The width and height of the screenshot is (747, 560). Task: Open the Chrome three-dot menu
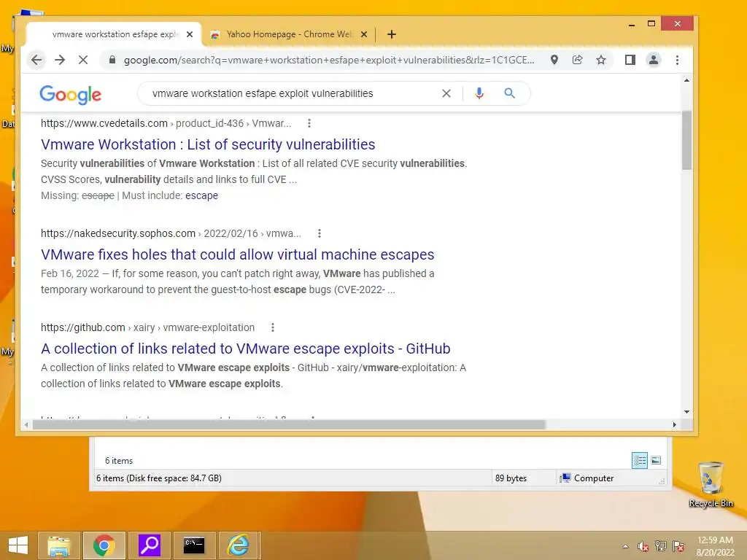[677, 60]
